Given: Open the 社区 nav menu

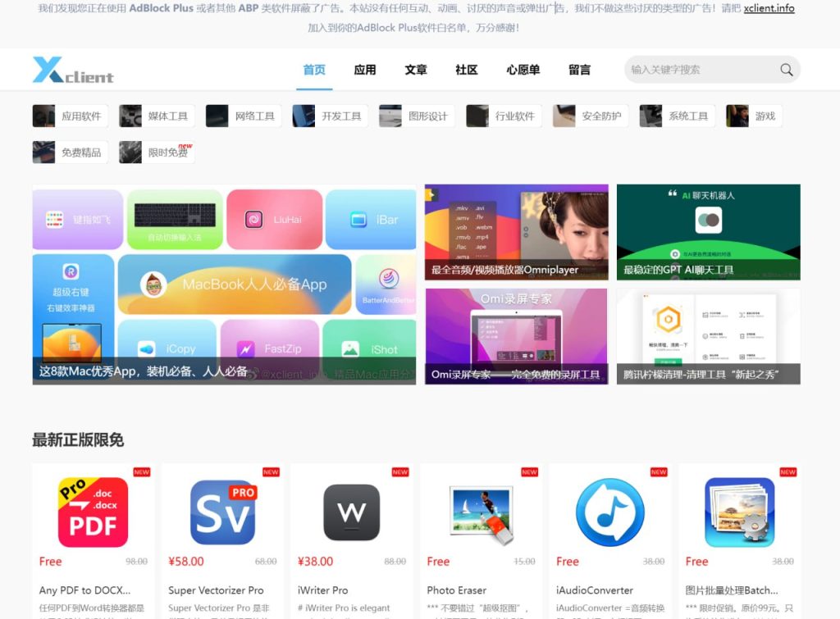Looking at the screenshot, I should click(467, 70).
